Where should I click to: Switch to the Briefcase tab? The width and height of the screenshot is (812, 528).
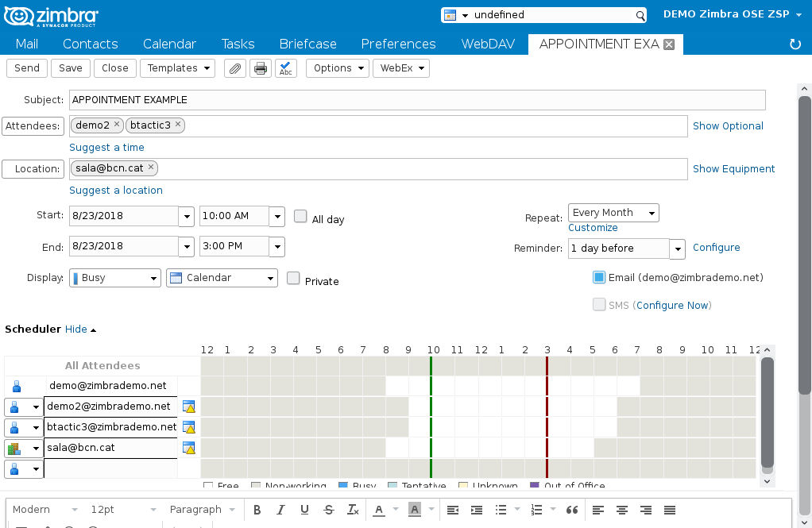[308, 44]
